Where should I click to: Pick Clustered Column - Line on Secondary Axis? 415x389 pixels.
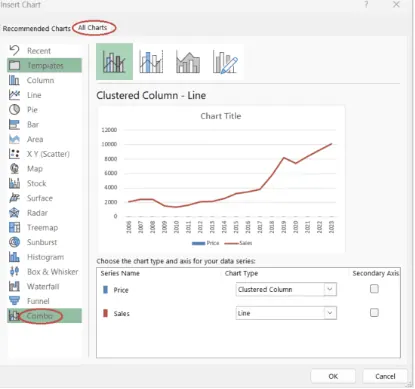(x=151, y=61)
